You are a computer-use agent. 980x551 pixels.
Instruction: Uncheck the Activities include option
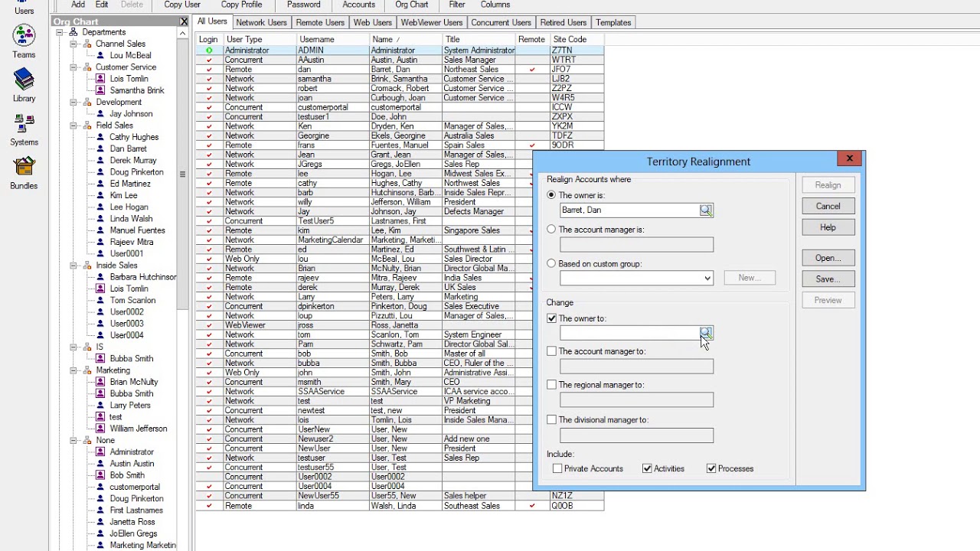pos(647,468)
